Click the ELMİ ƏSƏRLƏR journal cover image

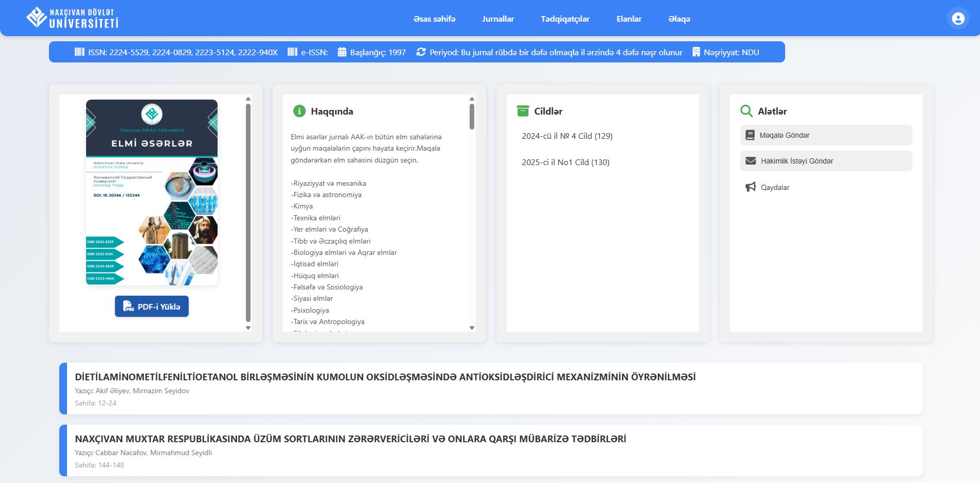pyautogui.click(x=152, y=191)
